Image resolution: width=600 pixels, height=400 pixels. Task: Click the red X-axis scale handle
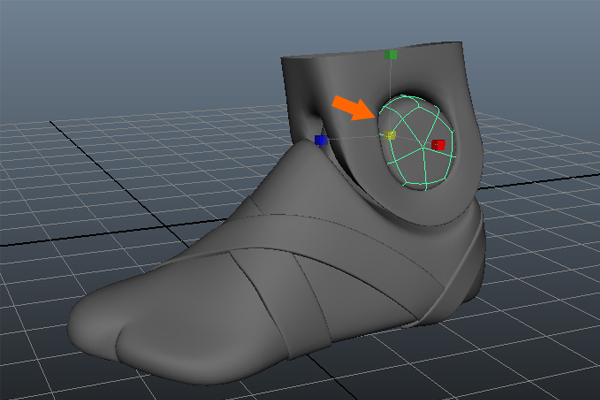[x=438, y=145]
